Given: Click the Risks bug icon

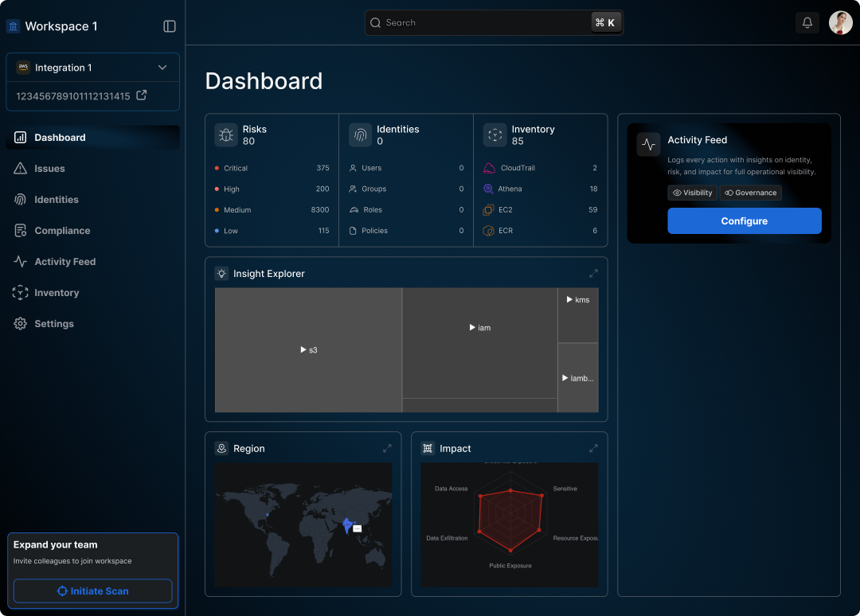Looking at the screenshot, I should tap(226, 135).
